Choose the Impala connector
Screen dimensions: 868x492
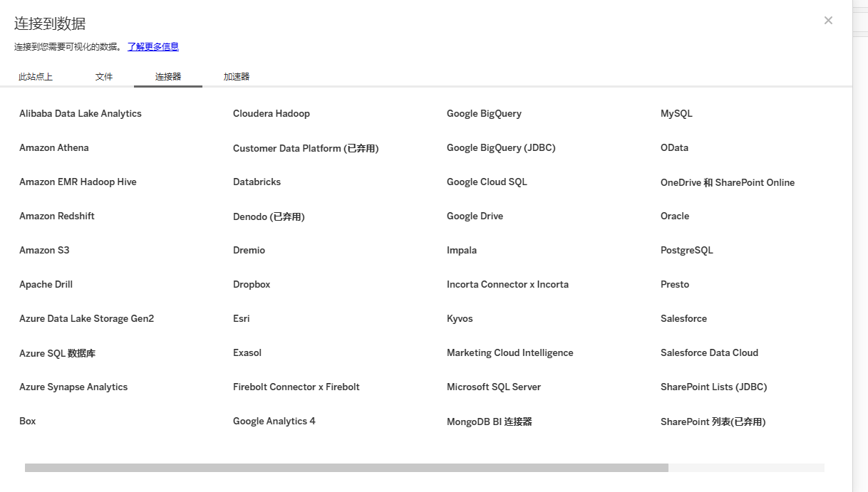[x=462, y=250]
